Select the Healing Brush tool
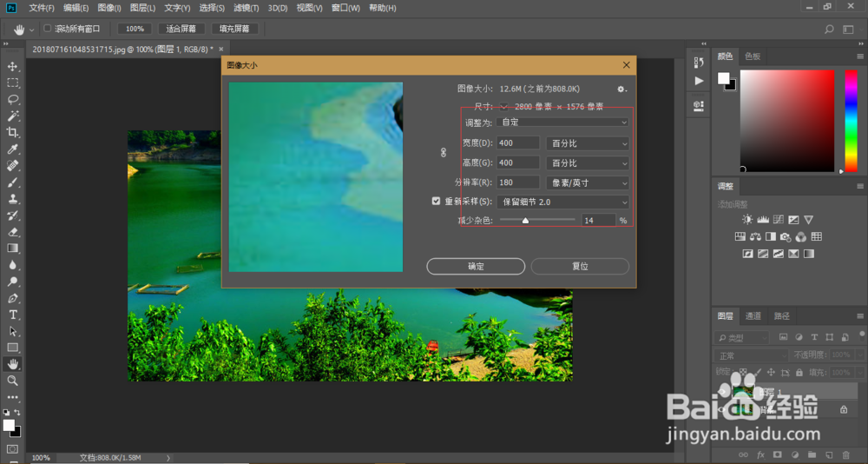 coord(12,166)
